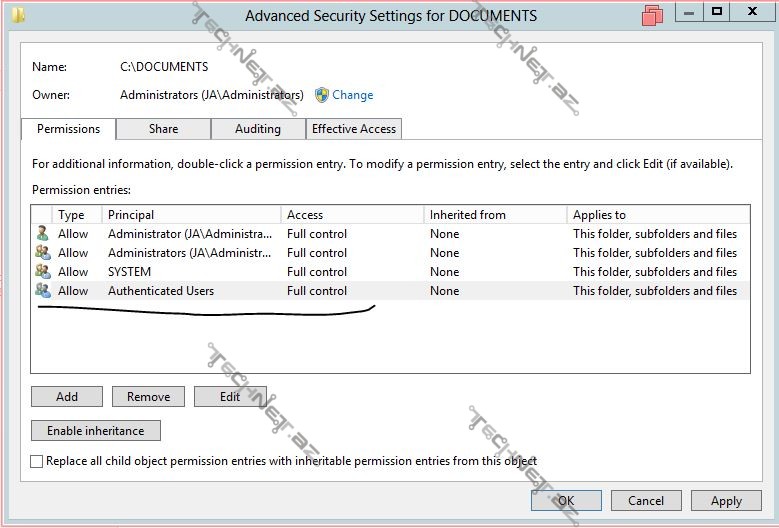Sort entries by Principal column header

click(190, 215)
